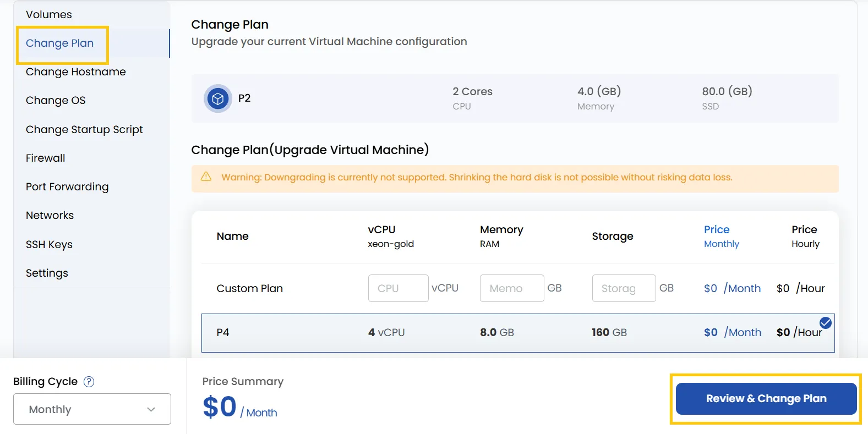Click the Storage column header
Image resolution: width=868 pixels, height=434 pixels.
coord(613,236)
